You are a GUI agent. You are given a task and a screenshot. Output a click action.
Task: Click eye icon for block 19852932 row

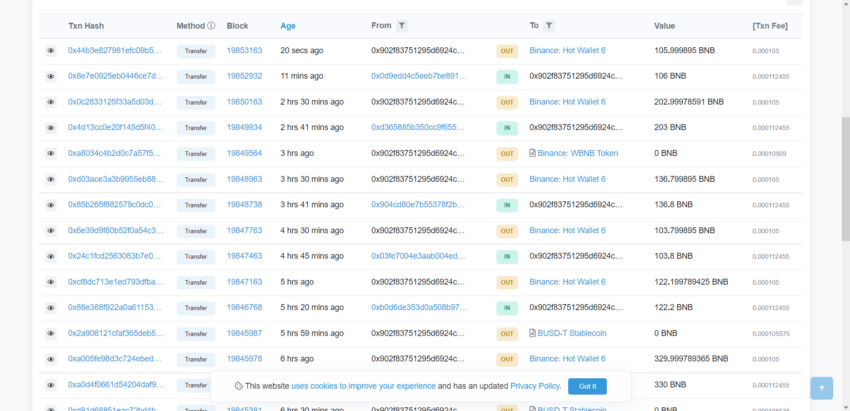[50, 76]
